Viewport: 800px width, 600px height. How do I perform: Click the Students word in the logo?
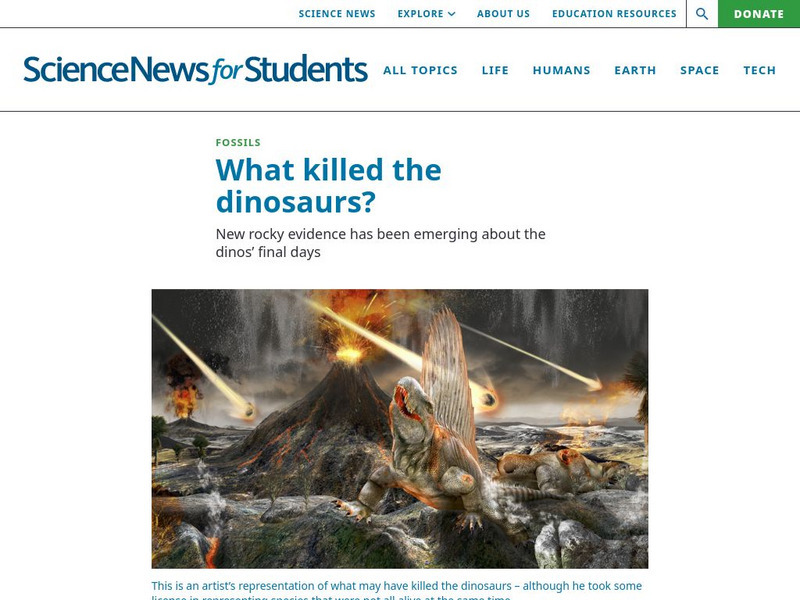click(306, 69)
